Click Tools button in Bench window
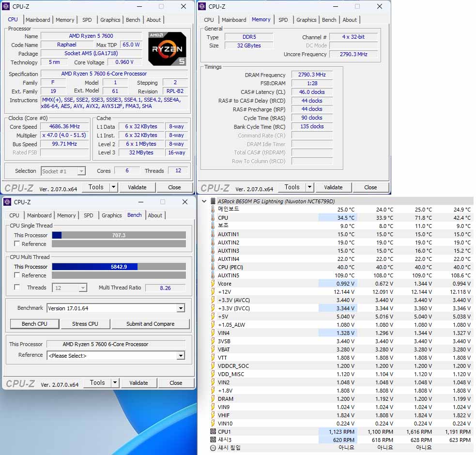This screenshot has width=476, height=455. tap(97, 382)
